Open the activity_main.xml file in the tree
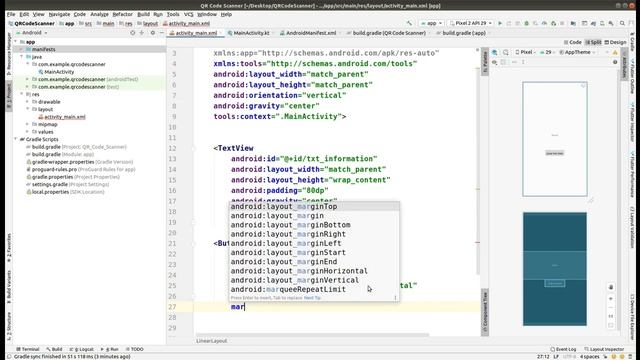Viewport: 640px width, 360px height. coord(64,117)
